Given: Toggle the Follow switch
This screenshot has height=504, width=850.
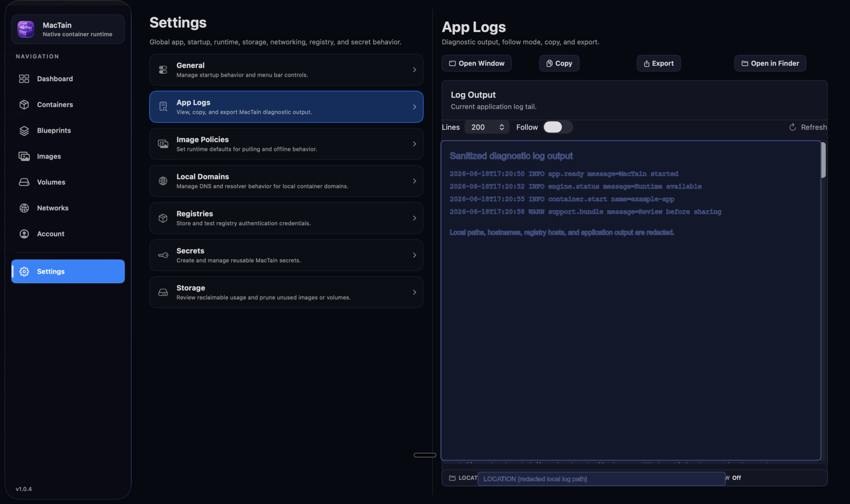Looking at the screenshot, I should pos(558,127).
